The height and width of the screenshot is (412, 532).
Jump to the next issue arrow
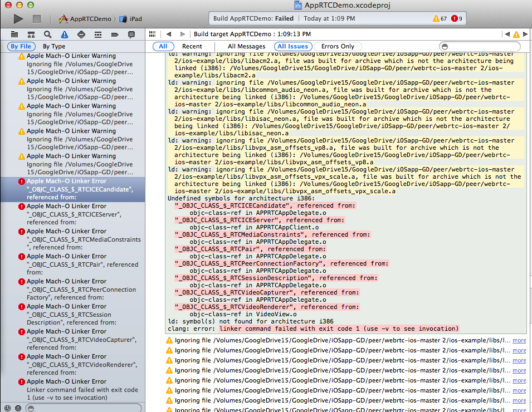[x=525, y=34]
